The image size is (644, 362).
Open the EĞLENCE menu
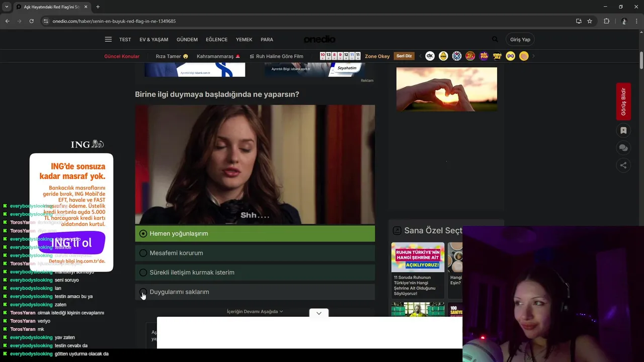(216, 39)
